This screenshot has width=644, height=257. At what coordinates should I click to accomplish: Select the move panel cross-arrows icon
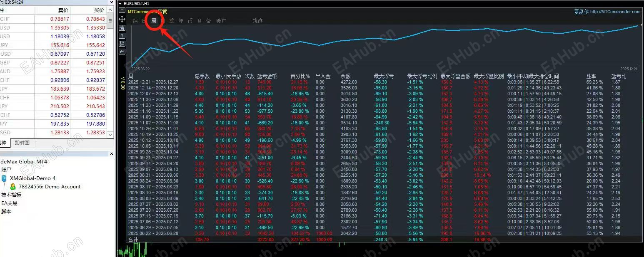[x=122, y=20]
